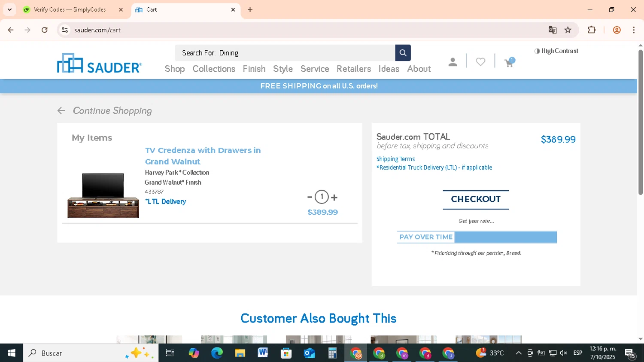Click the Sauder logo

pos(100,63)
